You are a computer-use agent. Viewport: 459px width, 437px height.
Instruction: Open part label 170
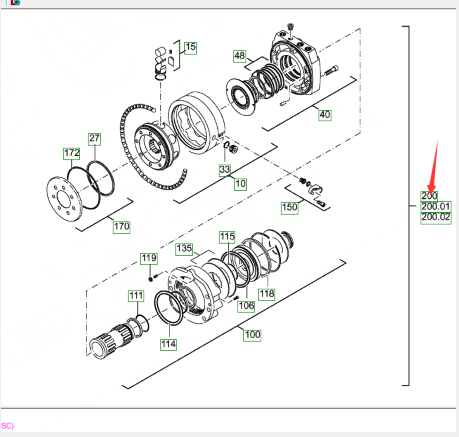[x=121, y=227]
